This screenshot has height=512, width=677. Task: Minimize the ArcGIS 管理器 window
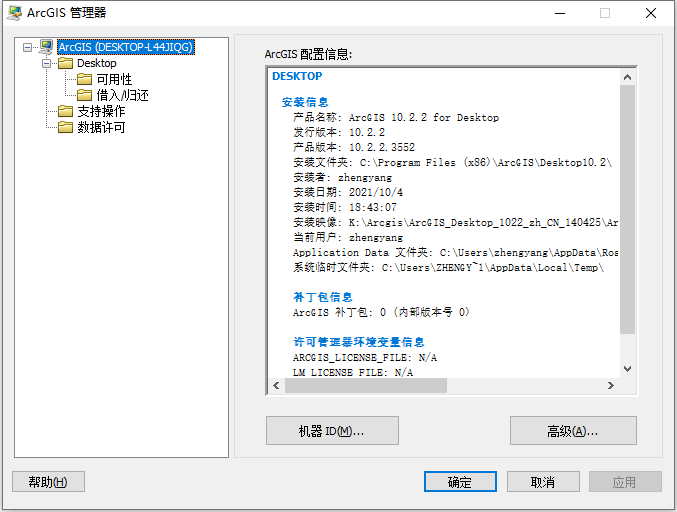(560, 13)
